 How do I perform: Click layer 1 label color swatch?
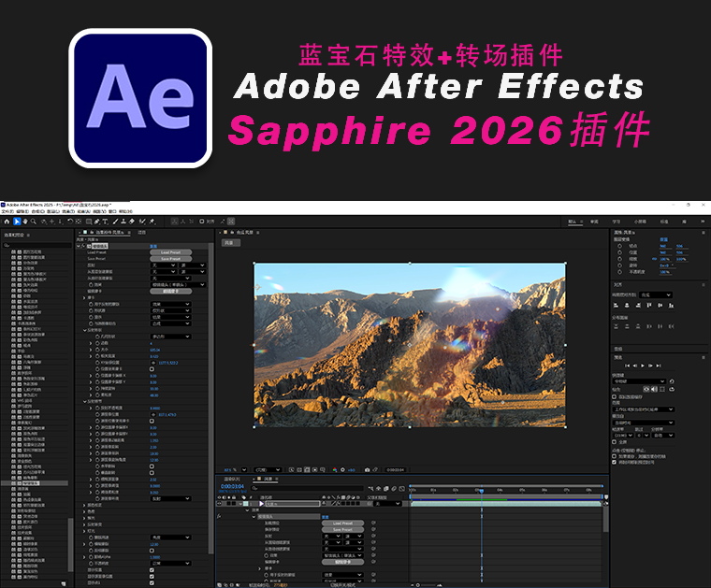245,504
